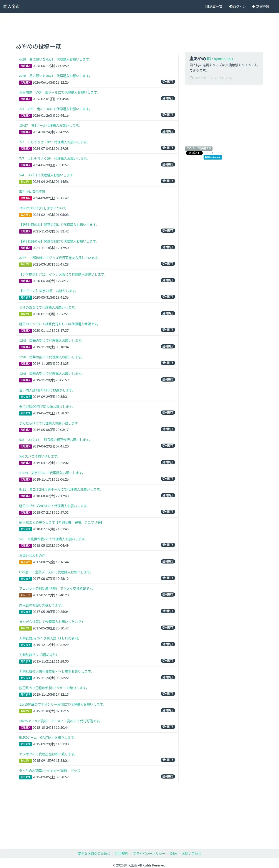Open the プライバシーポリシー footer link
The width and height of the screenshot is (279, 868).
pos(149,853)
